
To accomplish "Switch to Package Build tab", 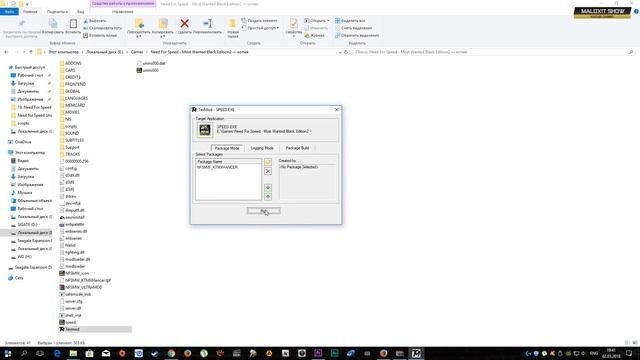I will point(297,148).
